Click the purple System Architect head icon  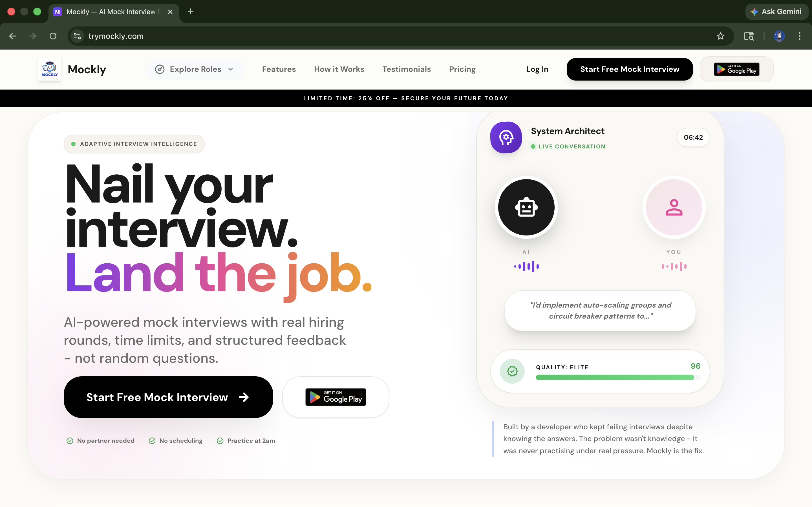(506, 137)
